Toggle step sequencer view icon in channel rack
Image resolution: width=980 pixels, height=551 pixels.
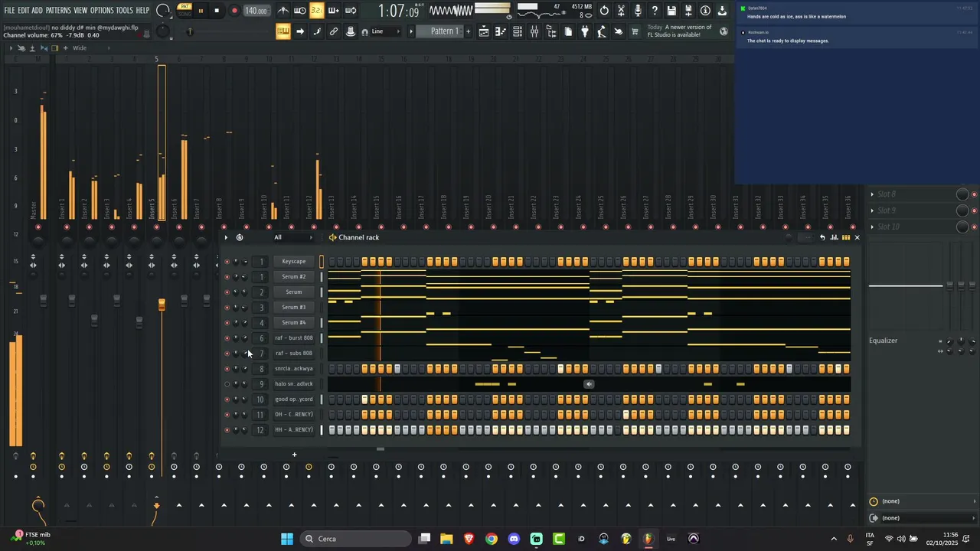pos(846,237)
